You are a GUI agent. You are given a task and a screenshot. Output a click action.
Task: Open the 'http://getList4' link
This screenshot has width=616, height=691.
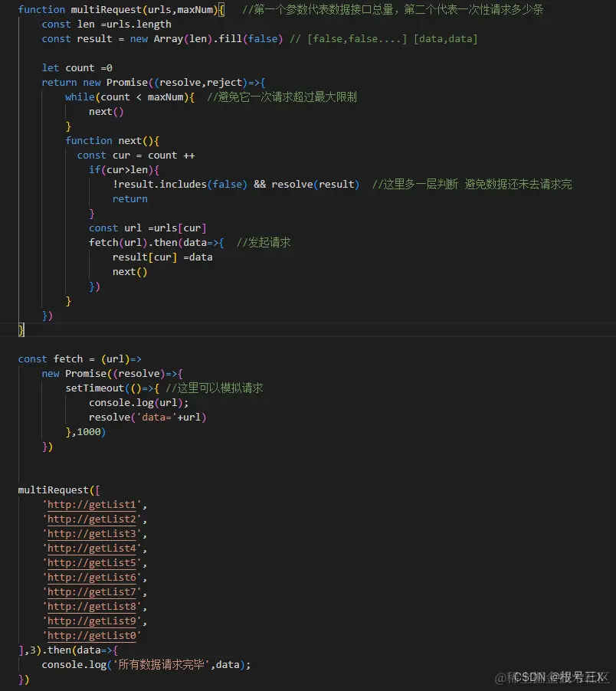coord(92,549)
